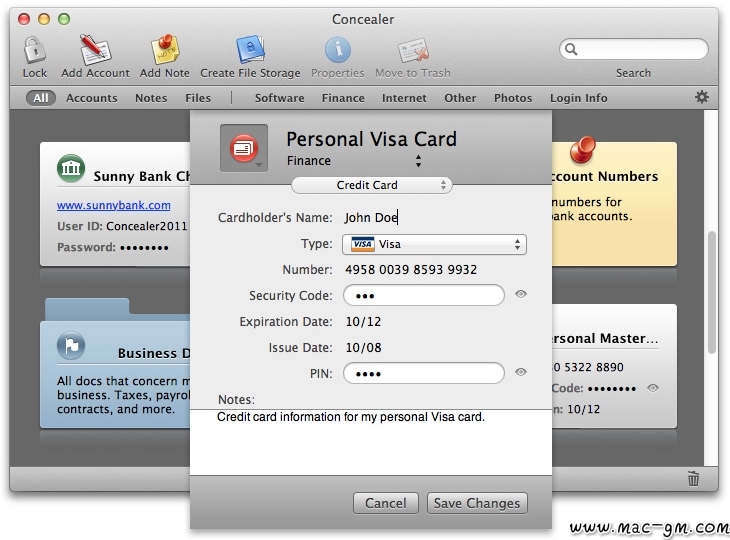Click the Sunny Bank Password dots
Image resolution: width=730 pixels, height=540 pixels.
coord(144,247)
